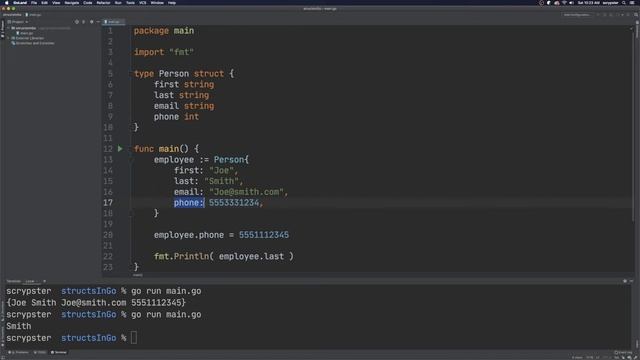Hide the terminal panel with minus icon

pos(631,281)
